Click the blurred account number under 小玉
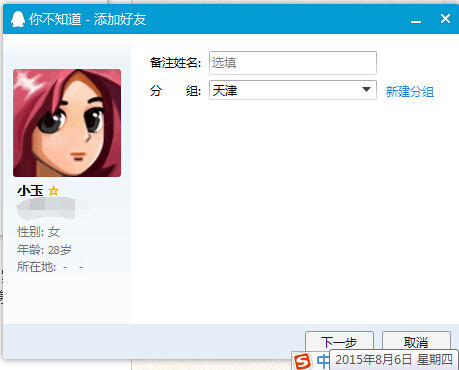The image size is (459, 370). pos(47,207)
